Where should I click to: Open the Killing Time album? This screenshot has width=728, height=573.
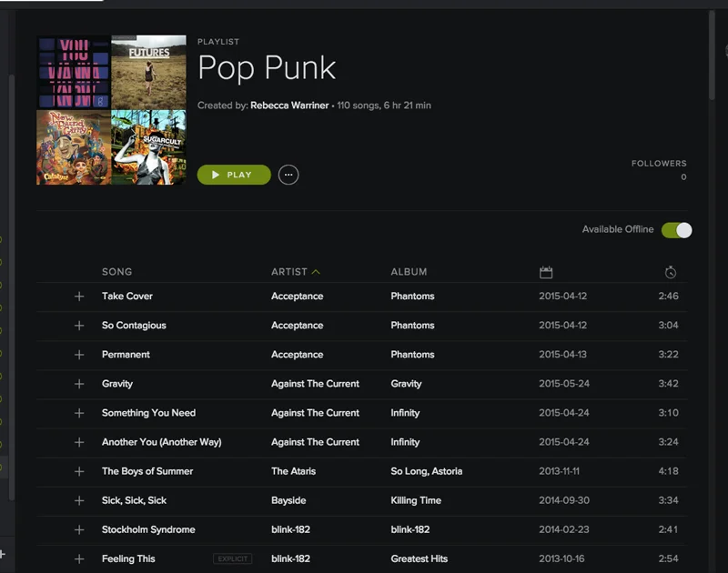(416, 500)
